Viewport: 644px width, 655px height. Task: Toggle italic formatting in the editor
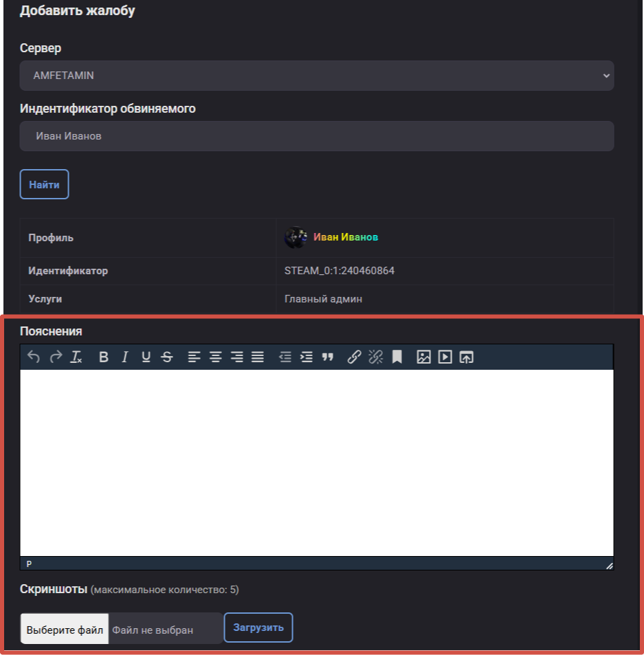coord(124,357)
